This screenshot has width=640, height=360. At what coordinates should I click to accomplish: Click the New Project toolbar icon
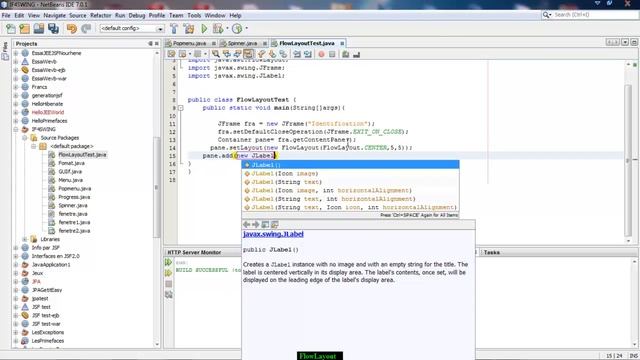[x=24, y=29]
